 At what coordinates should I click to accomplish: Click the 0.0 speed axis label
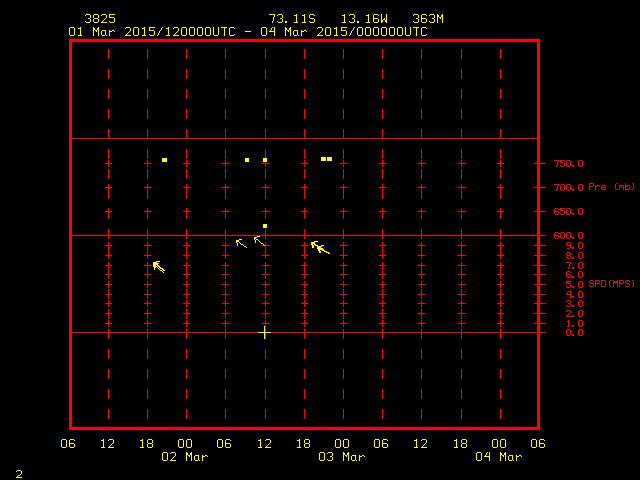coord(574,333)
